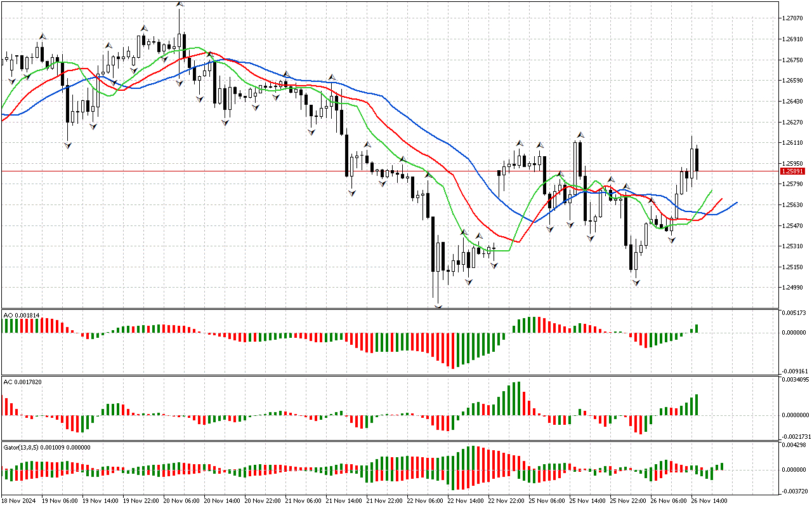Click the 1.26910 price scale label
812x508 pixels.
point(793,39)
